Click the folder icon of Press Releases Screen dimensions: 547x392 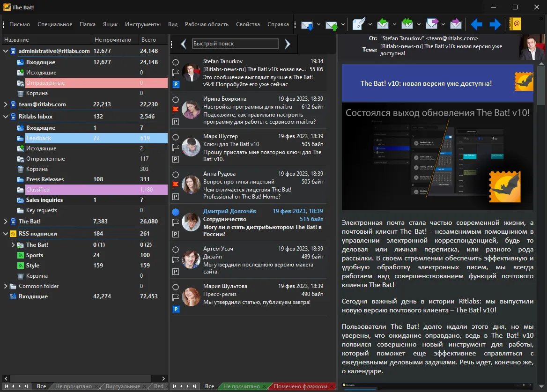pyautogui.click(x=21, y=180)
